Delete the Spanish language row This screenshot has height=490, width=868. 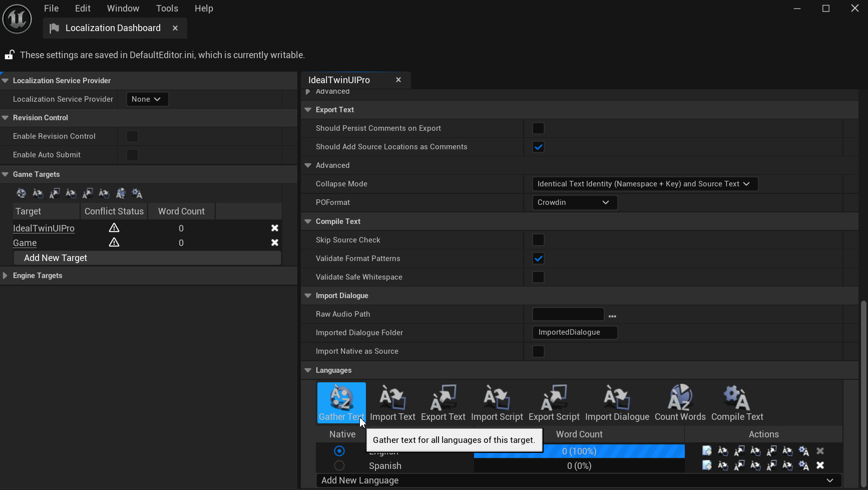pyautogui.click(x=820, y=465)
